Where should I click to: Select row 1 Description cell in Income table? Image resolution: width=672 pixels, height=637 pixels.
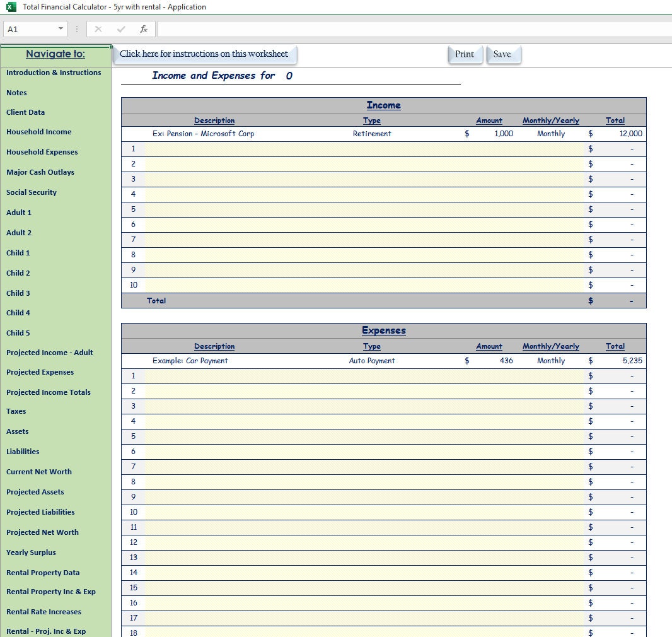click(x=214, y=148)
